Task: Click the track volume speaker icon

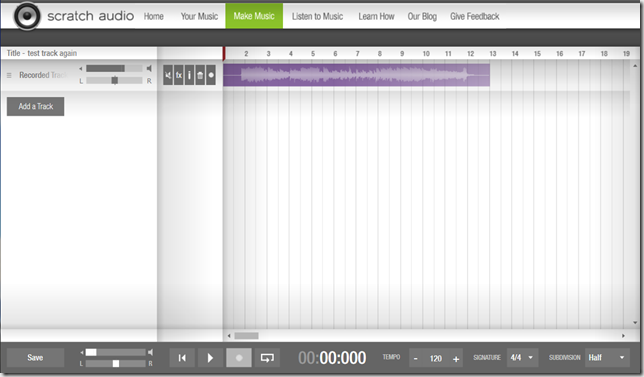Action: 149,69
